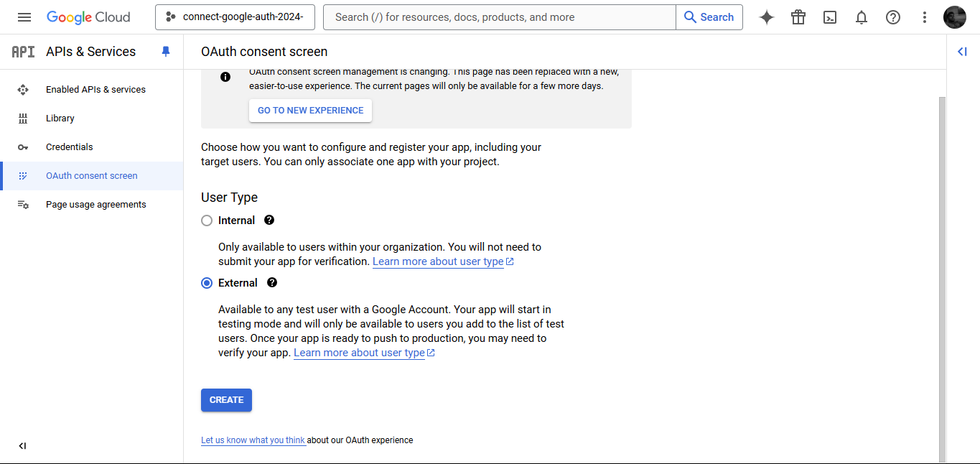Collapse the left sidebar panel
Viewport: 980px width, 464px height.
tap(22, 445)
